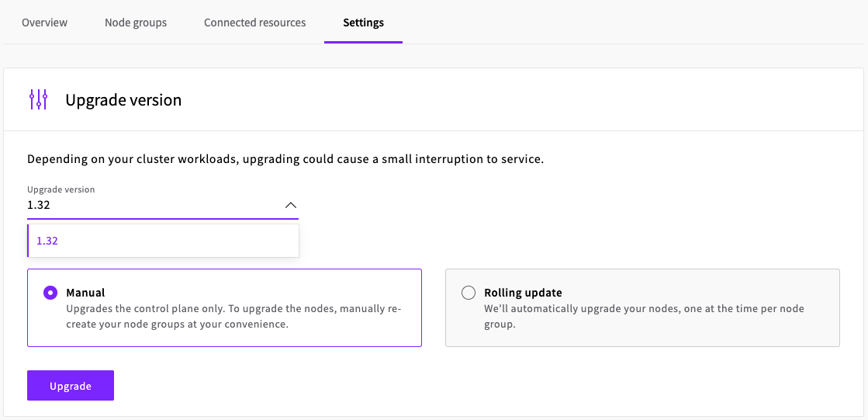The image size is (868, 420).
Task: Select the Rolling update radio button
Action: pos(469,293)
